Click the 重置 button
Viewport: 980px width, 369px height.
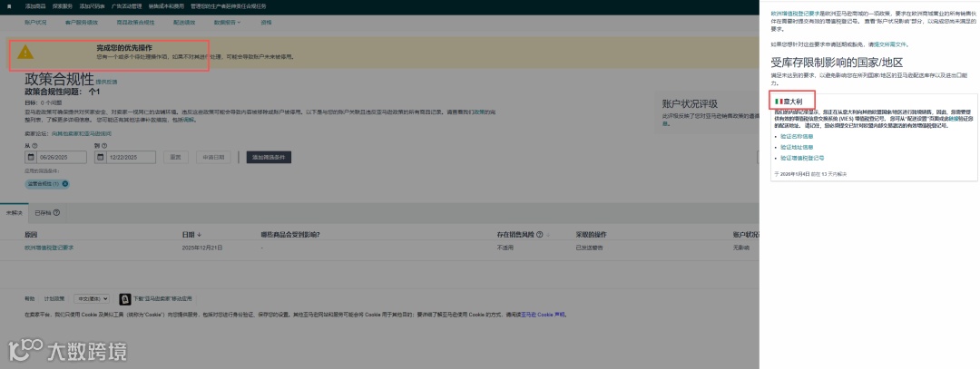tap(176, 158)
